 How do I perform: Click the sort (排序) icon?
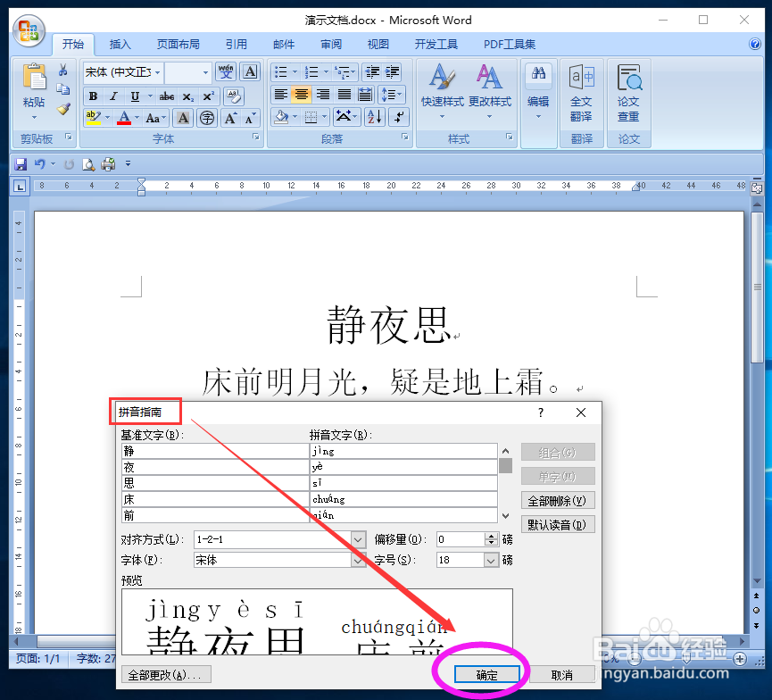pos(375,116)
